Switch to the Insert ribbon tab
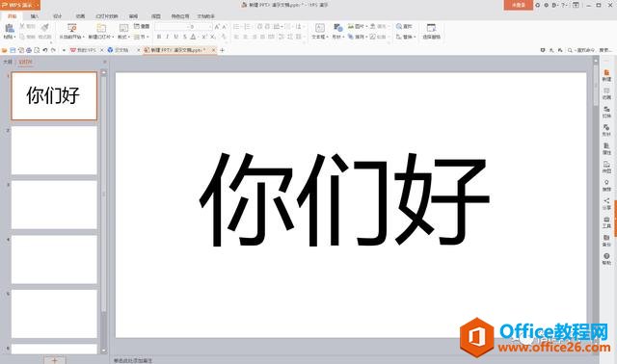 [x=35, y=16]
